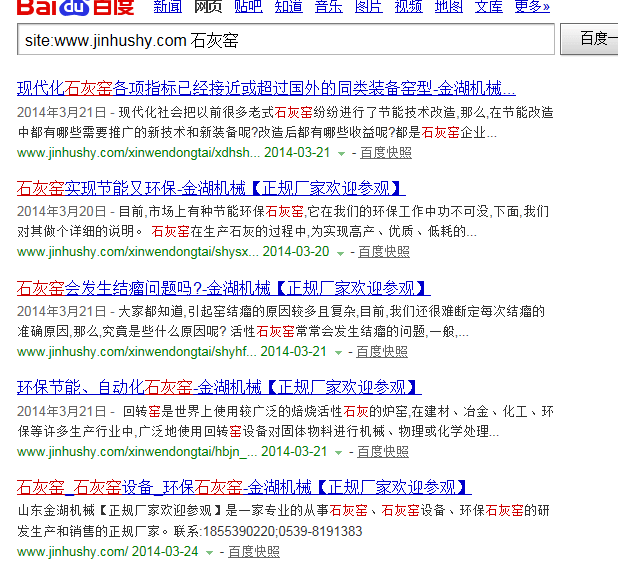Open result 石灰窑实现节能又环保-金湖机械
Viewport: 618px width, 567px height.
[x=211, y=188]
